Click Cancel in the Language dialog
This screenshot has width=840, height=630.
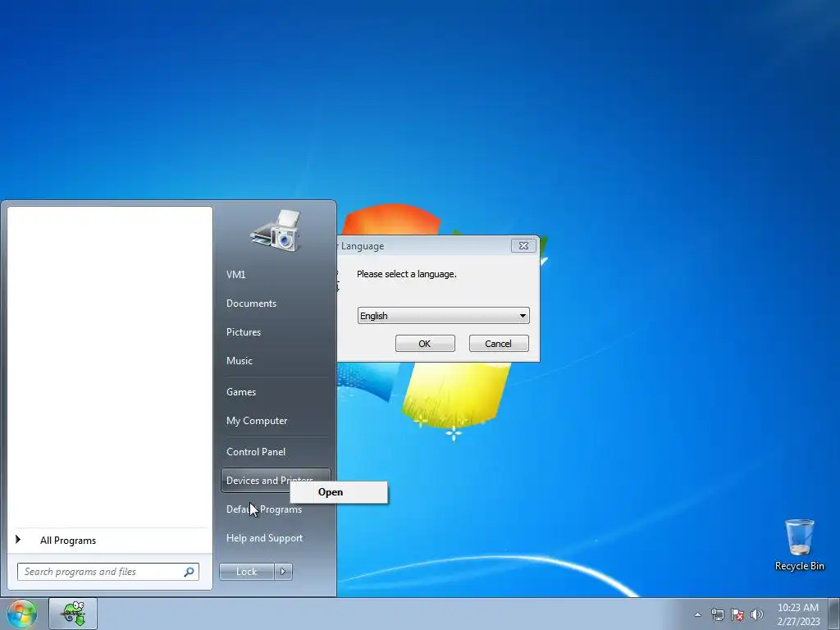[x=498, y=344]
